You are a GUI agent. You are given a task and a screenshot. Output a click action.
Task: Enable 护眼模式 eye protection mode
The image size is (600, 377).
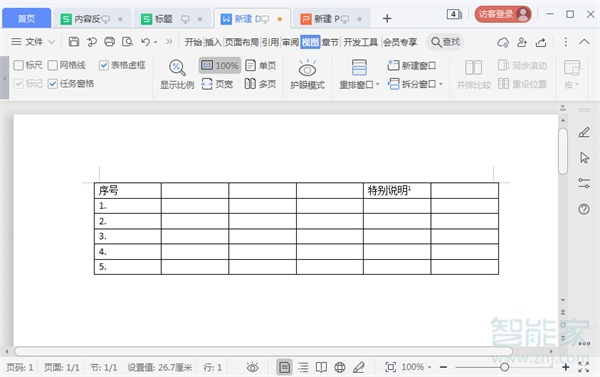307,75
